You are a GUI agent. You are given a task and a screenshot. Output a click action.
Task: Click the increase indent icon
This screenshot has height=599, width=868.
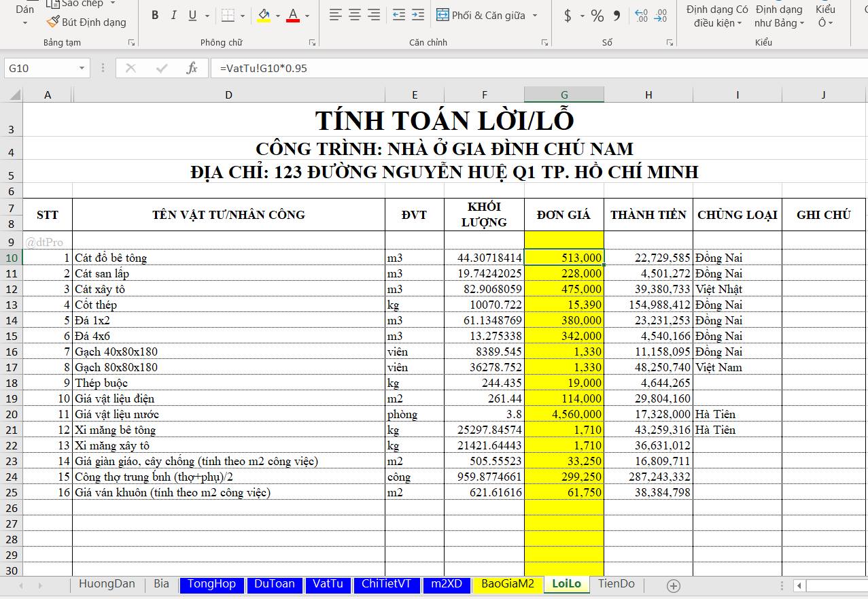coord(418,15)
